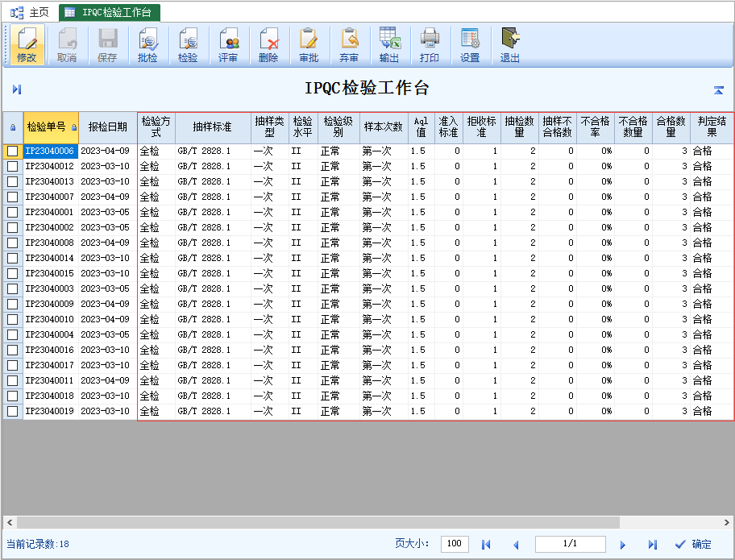Click the 确定 confirm button
The height and width of the screenshot is (560, 735).
tap(694, 545)
